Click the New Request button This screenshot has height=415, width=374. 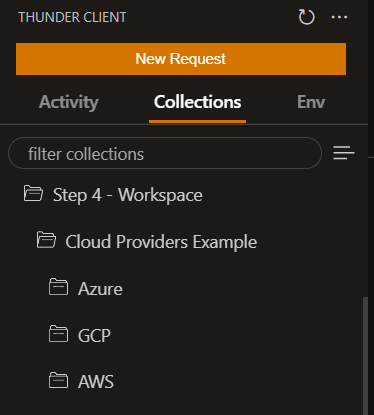point(181,59)
